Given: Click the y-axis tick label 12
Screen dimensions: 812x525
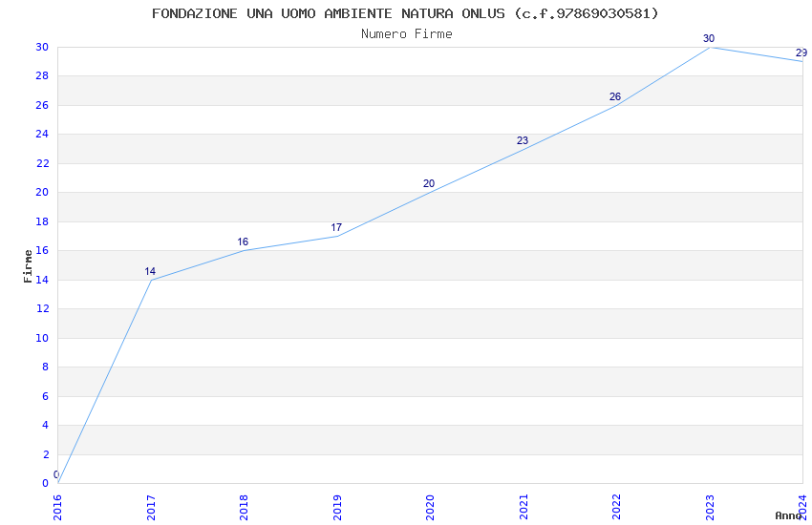Looking at the screenshot, I should click(x=42, y=308).
